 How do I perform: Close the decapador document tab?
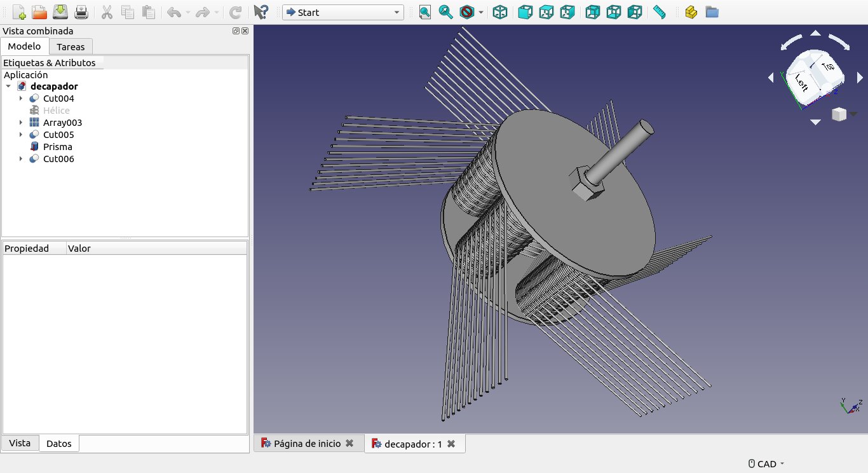[x=451, y=444]
